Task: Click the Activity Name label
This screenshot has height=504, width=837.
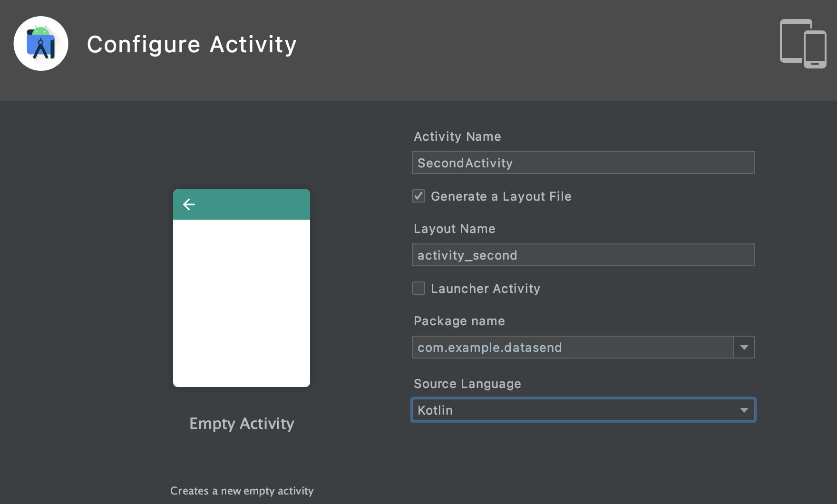Action: coord(457,136)
